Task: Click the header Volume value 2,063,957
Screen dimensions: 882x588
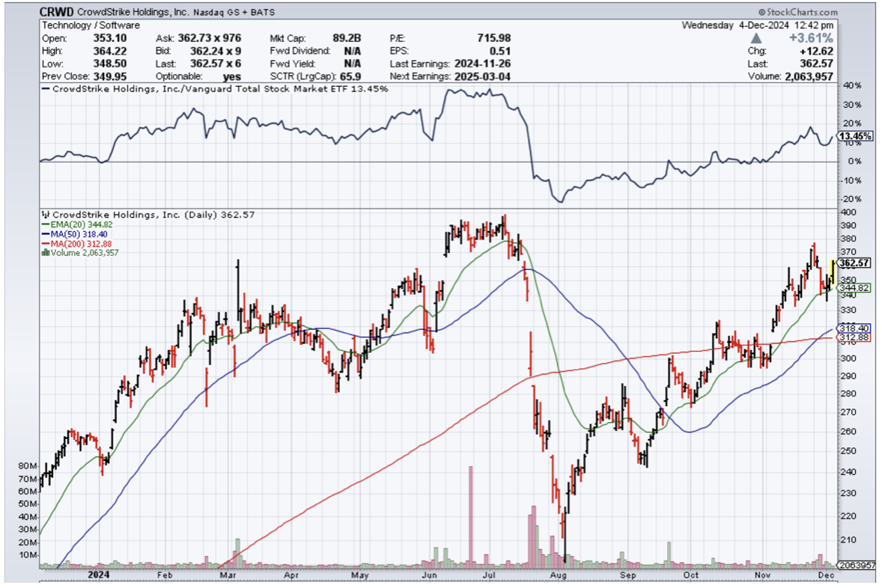Action: [807, 76]
